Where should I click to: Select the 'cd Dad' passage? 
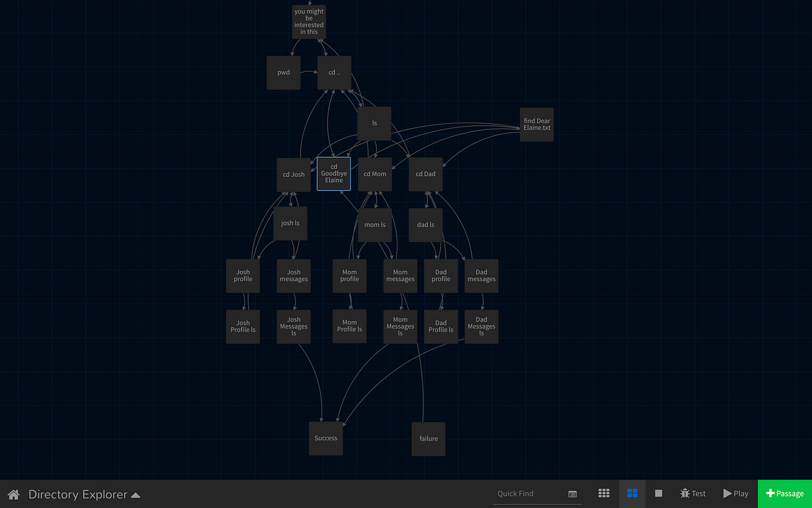coord(426,174)
